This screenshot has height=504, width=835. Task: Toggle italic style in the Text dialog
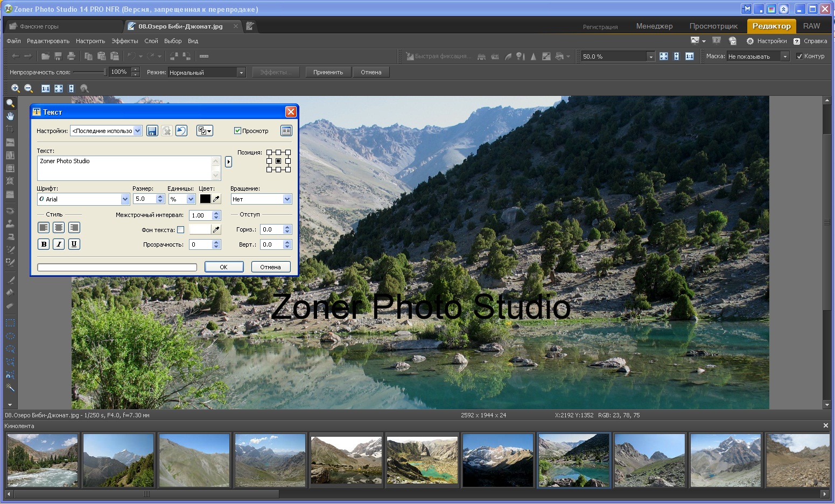point(59,244)
